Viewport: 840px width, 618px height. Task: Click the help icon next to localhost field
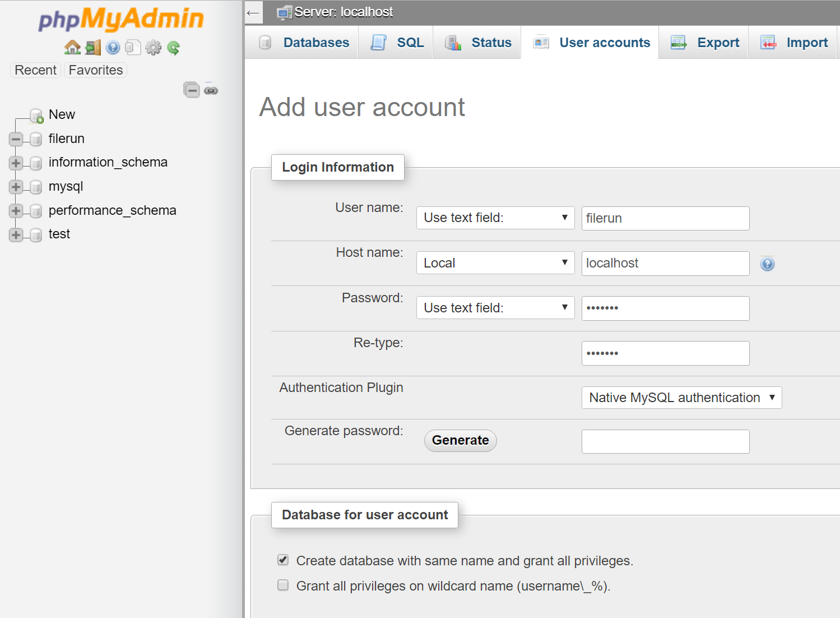click(x=767, y=264)
